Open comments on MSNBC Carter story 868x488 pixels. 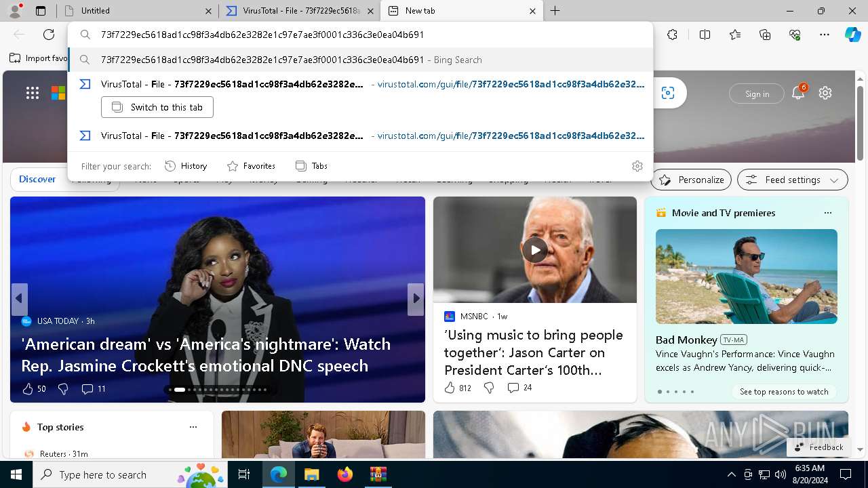tap(520, 388)
